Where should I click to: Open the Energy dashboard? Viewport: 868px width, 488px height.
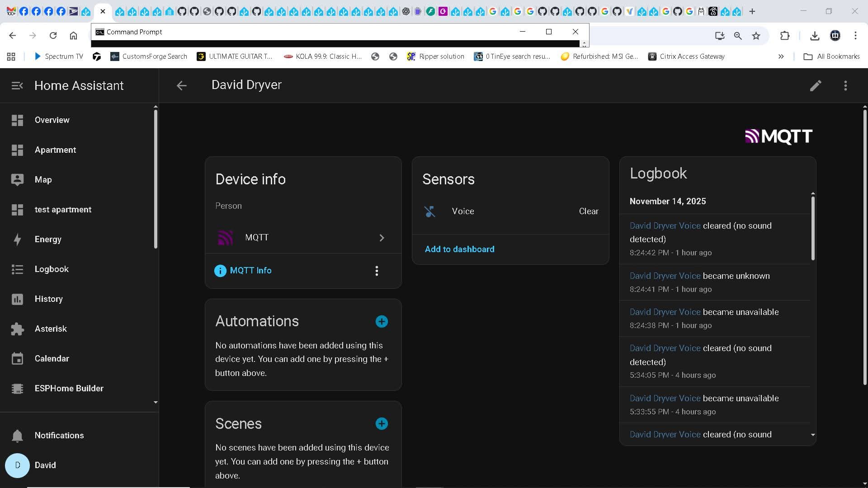pyautogui.click(x=48, y=239)
